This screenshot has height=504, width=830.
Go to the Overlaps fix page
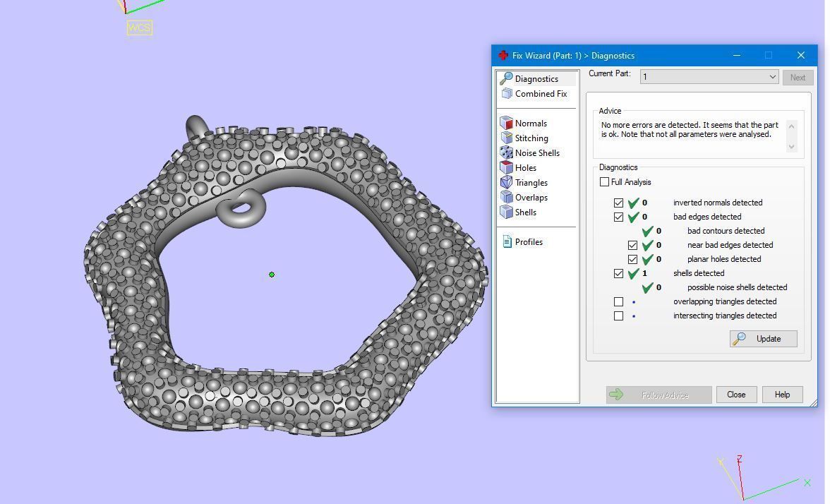pyautogui.click(x=524, y=197)
